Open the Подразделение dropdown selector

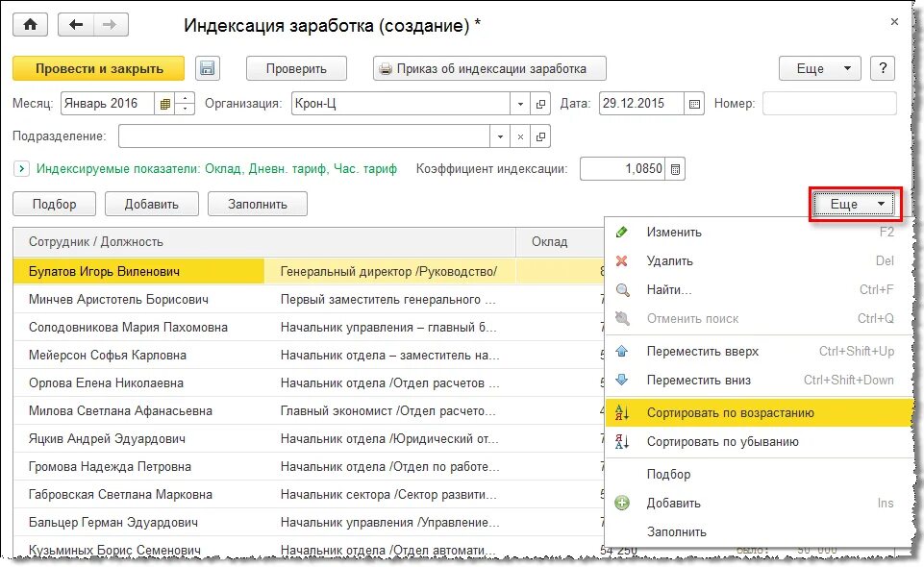click(499, 136)
